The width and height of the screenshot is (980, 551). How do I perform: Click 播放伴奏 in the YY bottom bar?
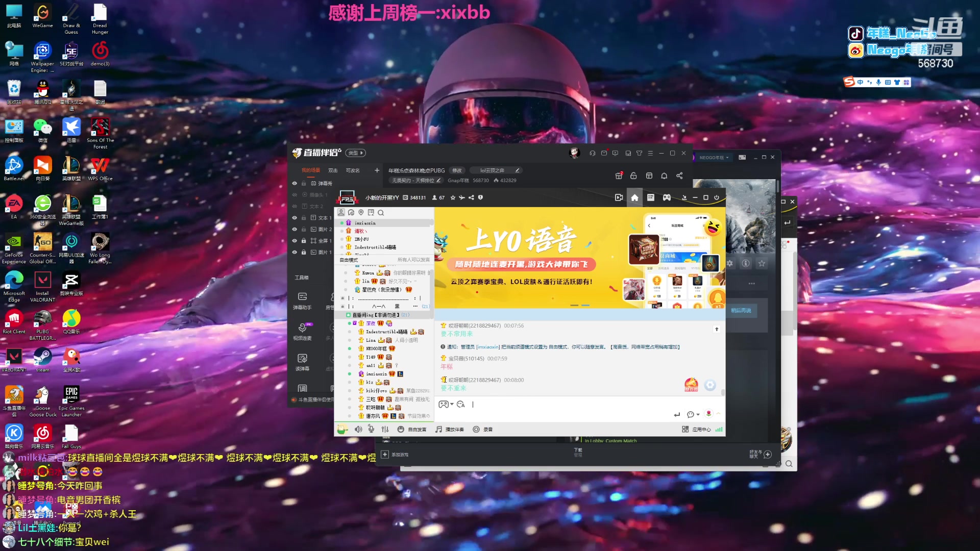tap(450, 430)
